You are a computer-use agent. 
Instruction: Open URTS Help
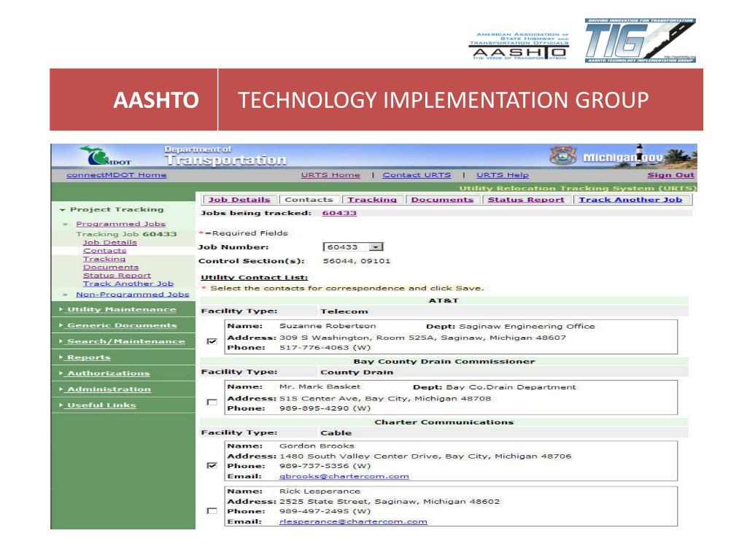click(x=502, y=175)
